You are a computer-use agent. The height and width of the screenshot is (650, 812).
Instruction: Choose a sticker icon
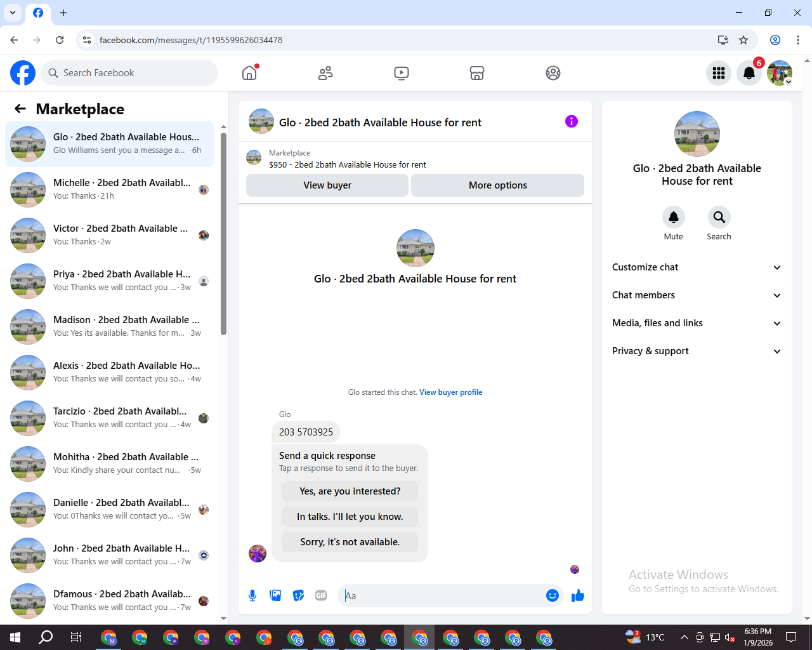coord(298,595)
